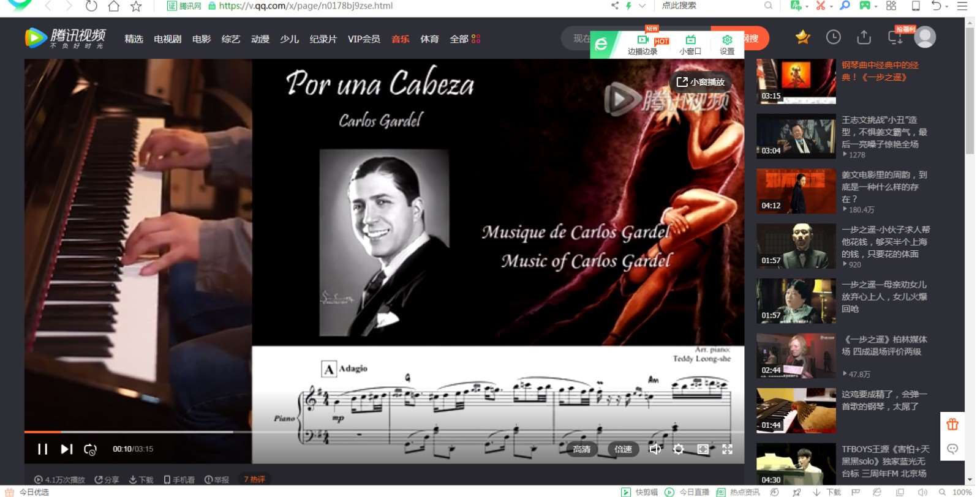Open 这鸡要成精了 piano video thumbnail

[796, 411]
